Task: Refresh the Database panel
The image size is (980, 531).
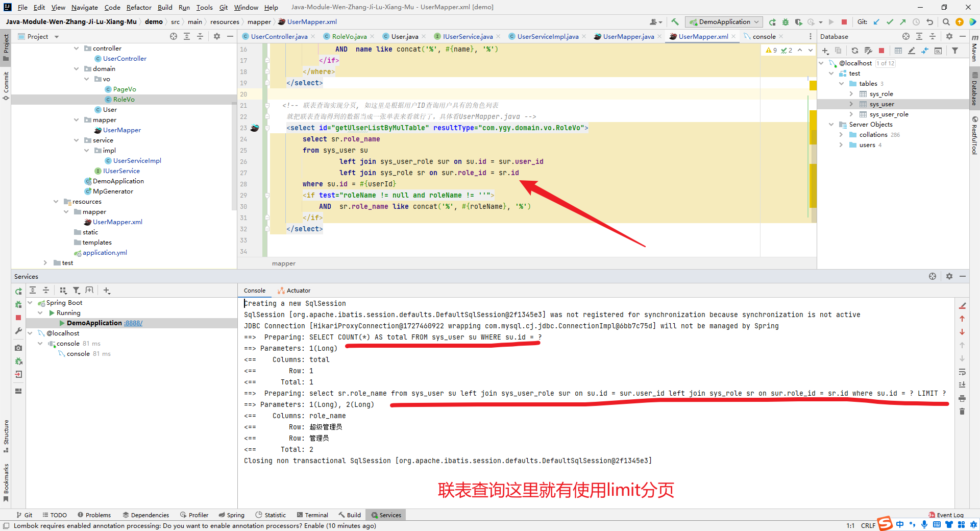Action: click(855, 51)
